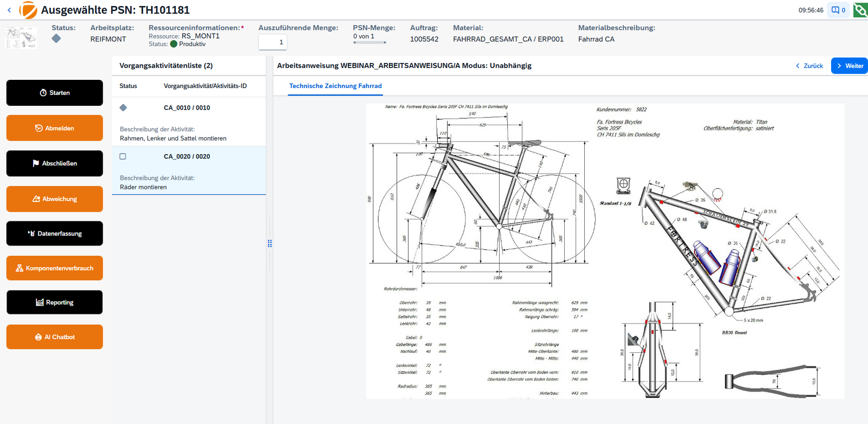Click the Status column header in activity list
Viewport: 868px width, 424px height.
[x=129, y=86]
